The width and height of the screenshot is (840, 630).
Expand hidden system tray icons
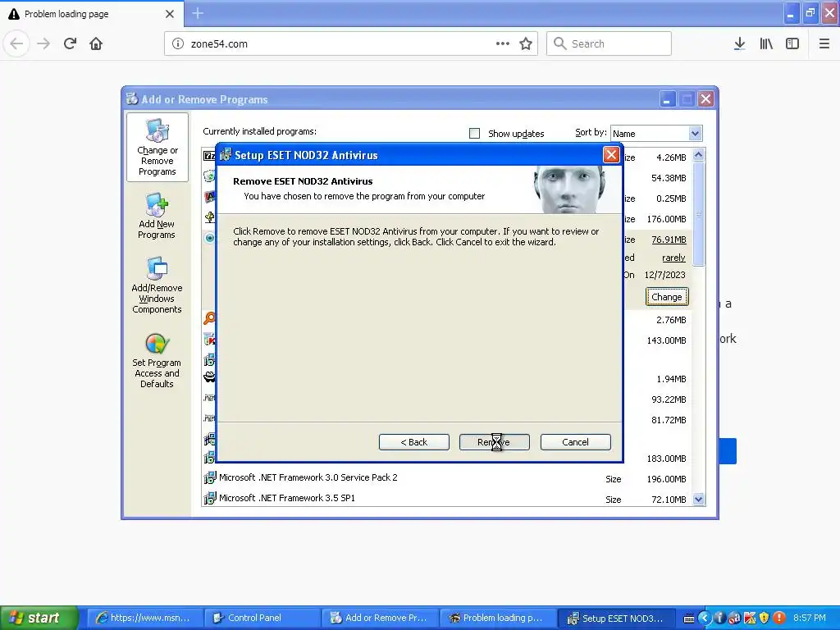click(x=705, y=619)
